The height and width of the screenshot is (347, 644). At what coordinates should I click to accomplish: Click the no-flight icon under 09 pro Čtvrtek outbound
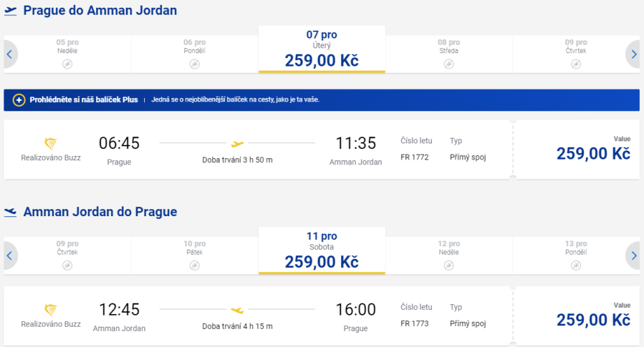coord(575,64)
